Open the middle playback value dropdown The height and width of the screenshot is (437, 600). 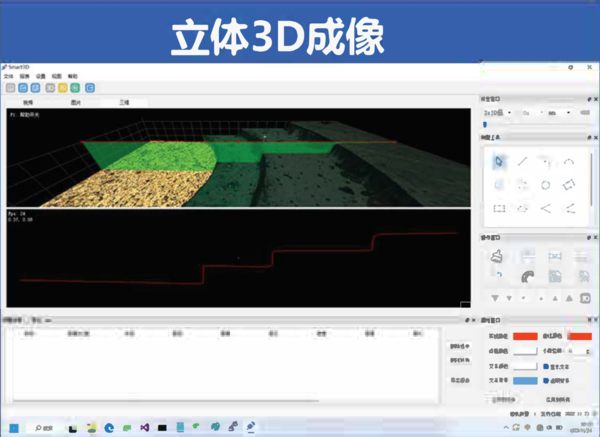(x=532, y=113)
